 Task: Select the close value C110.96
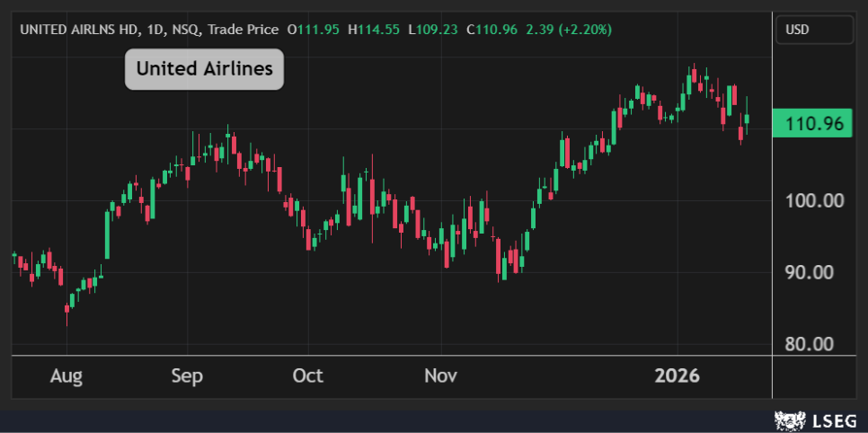click(x=492, y=30)
